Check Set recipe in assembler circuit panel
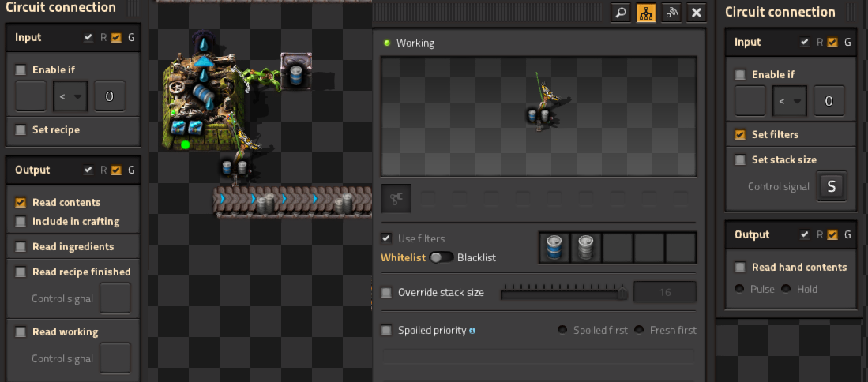Viewport: 868px width, 382px height. [x=21, y=130]
